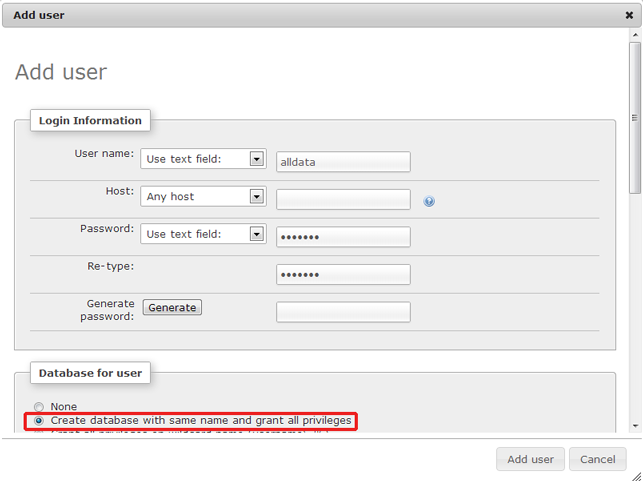Click the help icon beside Host field
This screenshot has width=643, height=481.
(x=429, y=201)
